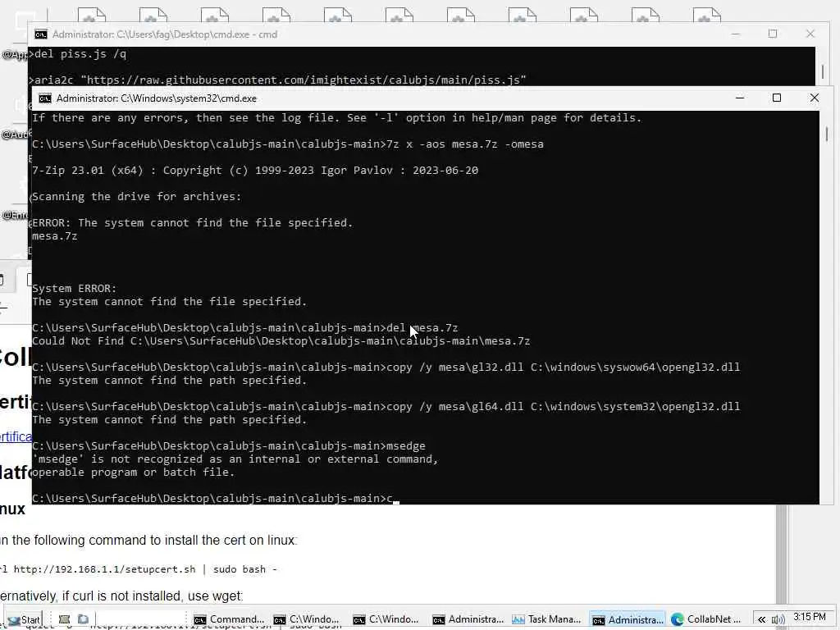Open the volume speaker tray icon
The image size is (840, 630).
pyautogui.click(x=778, y=619)
